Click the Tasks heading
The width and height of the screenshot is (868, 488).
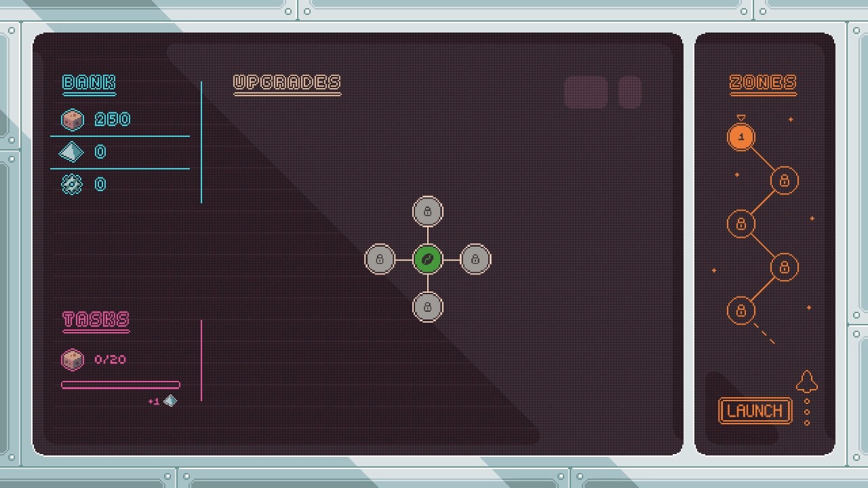tap(96, 319)
